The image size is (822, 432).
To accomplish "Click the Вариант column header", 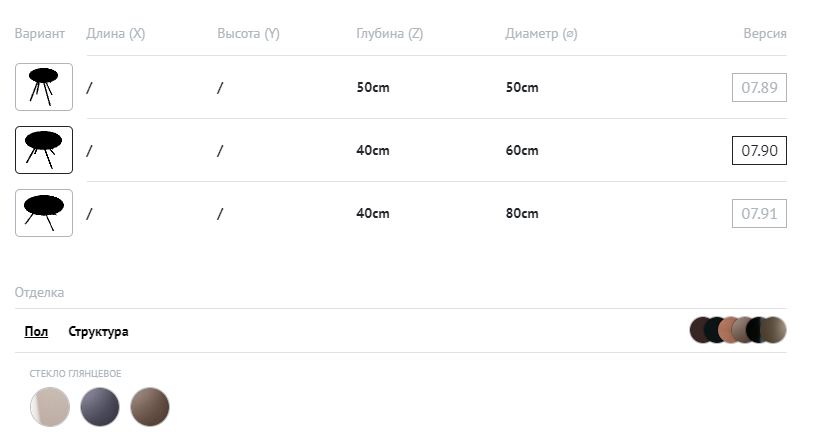I will point(40,34).
